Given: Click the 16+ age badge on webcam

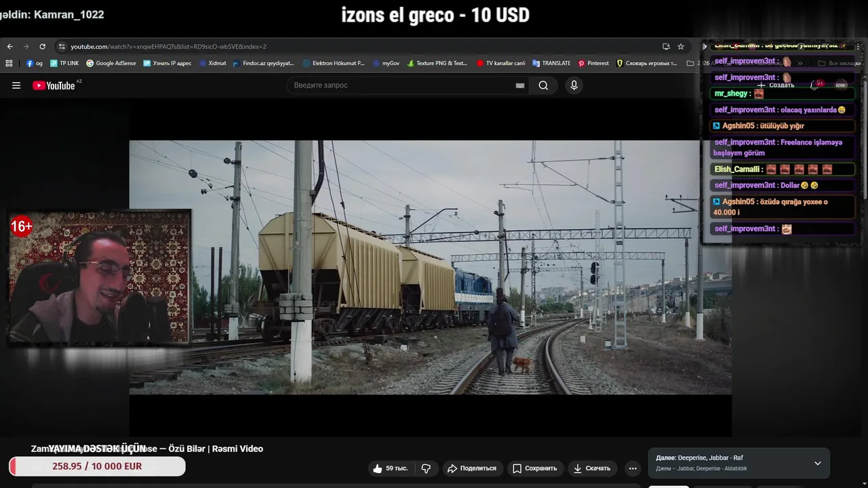Looking at the screenshot, I should point(21,226).
